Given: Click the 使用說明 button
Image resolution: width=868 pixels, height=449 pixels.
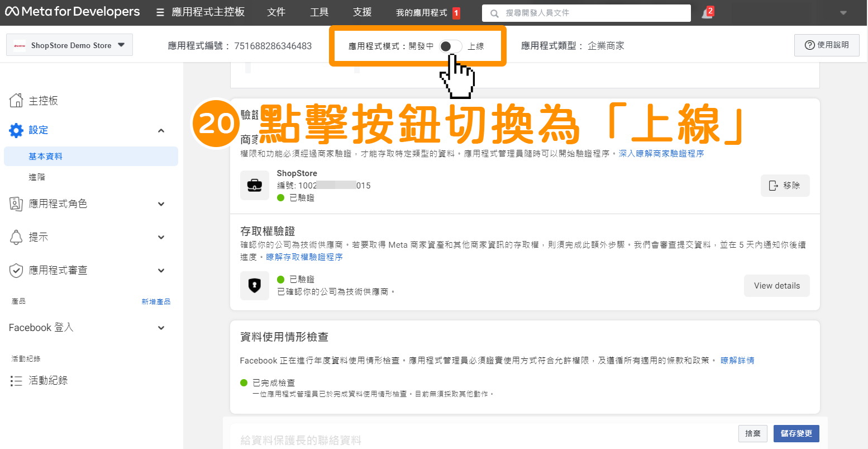Looking at the screenshot, I should point(827,45).
